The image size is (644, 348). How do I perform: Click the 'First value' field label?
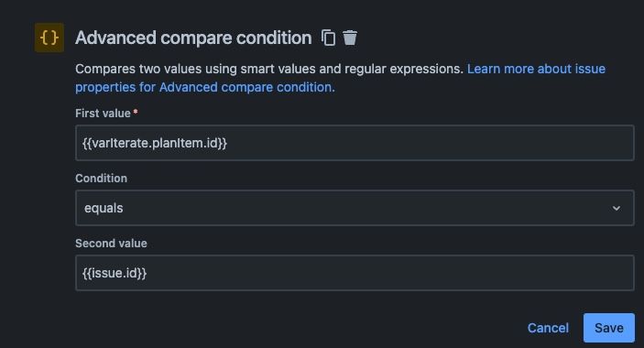pyautogui.click(x=103, y=114)
